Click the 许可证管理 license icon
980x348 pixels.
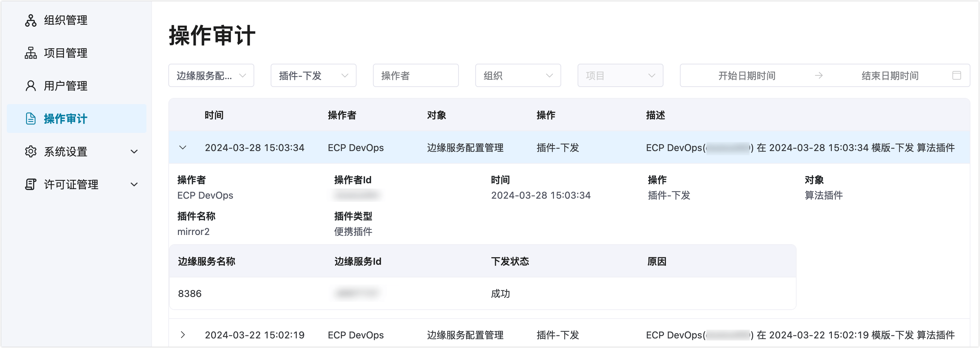pos(31,184)
